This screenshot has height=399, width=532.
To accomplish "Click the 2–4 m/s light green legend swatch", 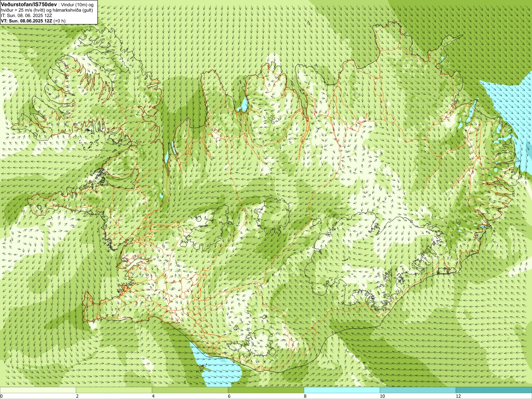I will [x=114, y=390].
